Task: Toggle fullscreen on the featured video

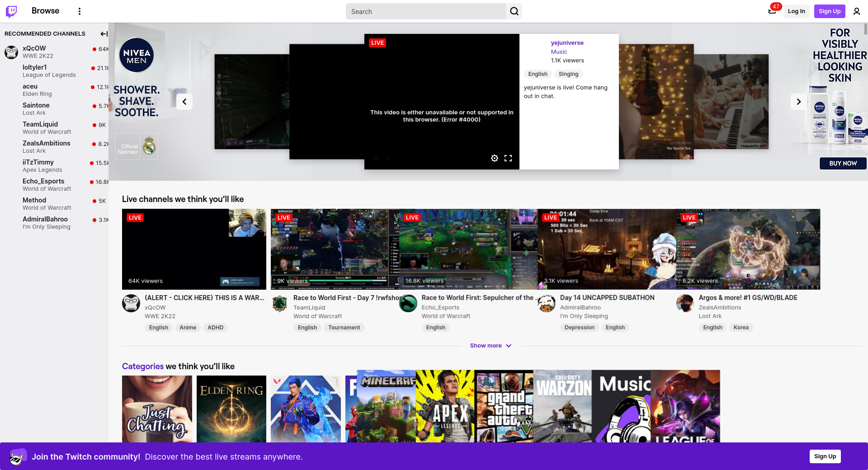Action: pyautogui.click(x=508, y=158)
